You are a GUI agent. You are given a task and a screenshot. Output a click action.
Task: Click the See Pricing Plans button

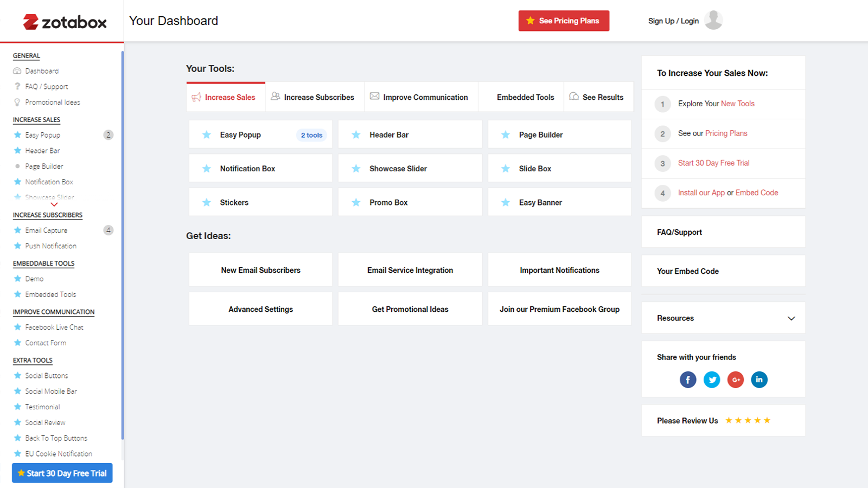[x=564, y=21]
